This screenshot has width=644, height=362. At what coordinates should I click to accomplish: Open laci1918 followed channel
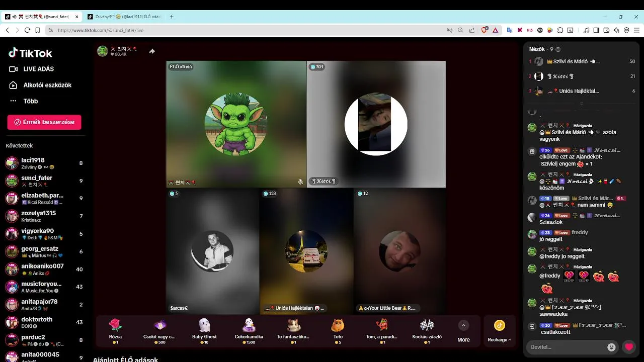[x=44, y=163]
